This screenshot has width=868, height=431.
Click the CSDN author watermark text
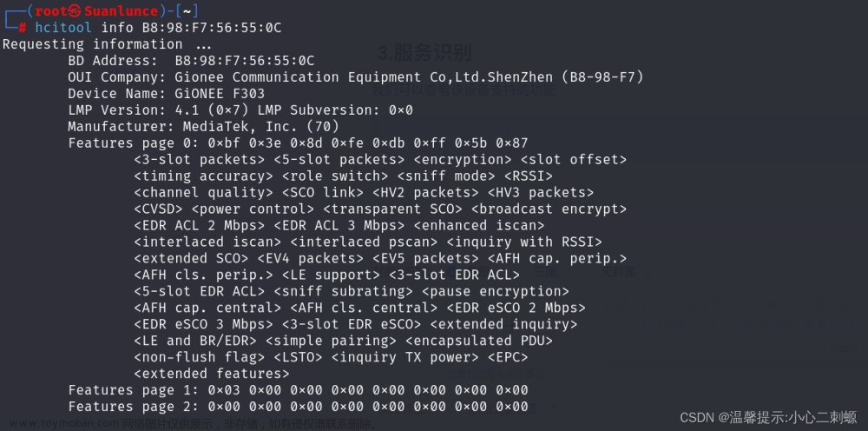768,417
